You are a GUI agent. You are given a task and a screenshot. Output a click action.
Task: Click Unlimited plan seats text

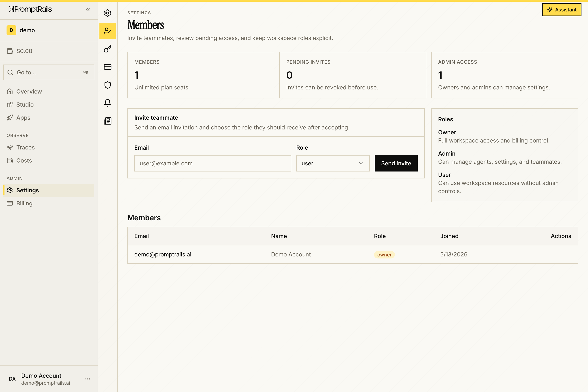pyautogui.click(x=161, y=88)
